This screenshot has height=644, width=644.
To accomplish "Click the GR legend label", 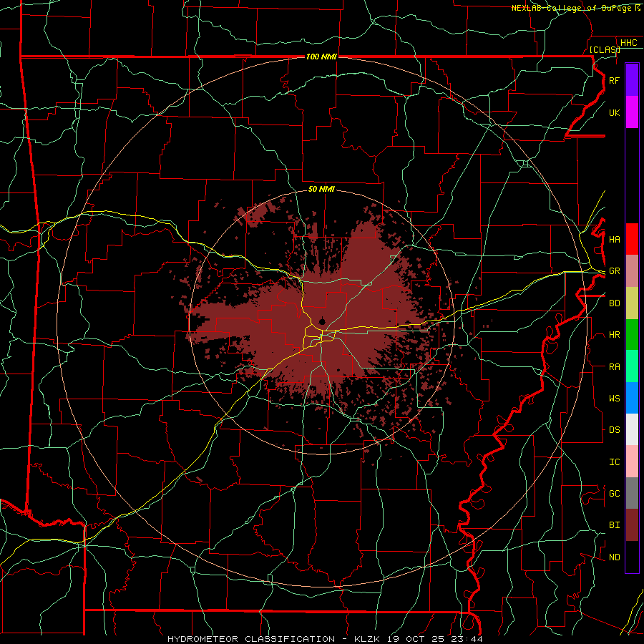I will (x=614, y=271).
